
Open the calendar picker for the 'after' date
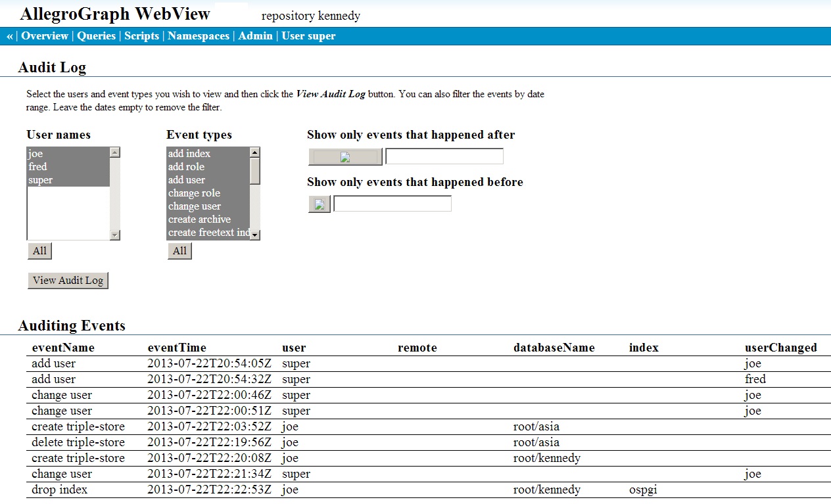pos(344,156)
